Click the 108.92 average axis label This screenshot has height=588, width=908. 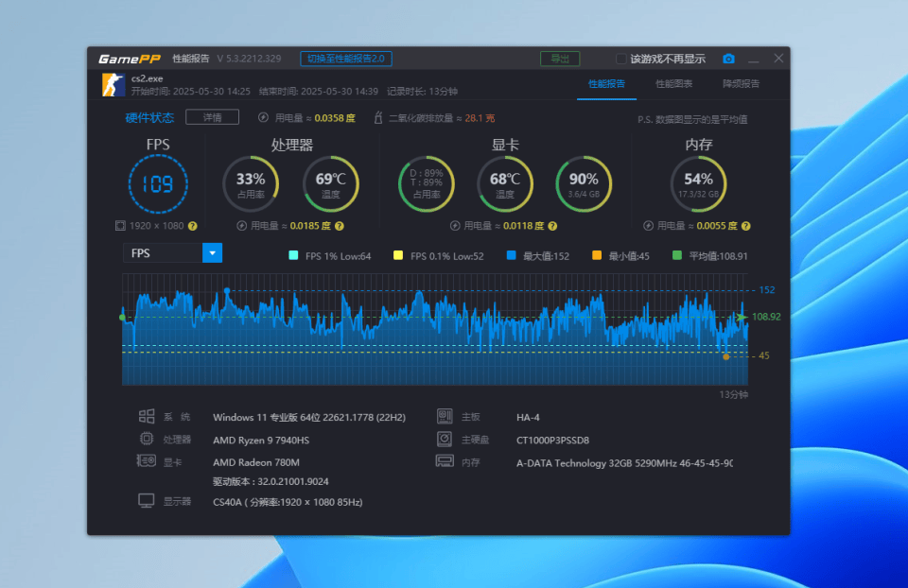pos(766,317)
